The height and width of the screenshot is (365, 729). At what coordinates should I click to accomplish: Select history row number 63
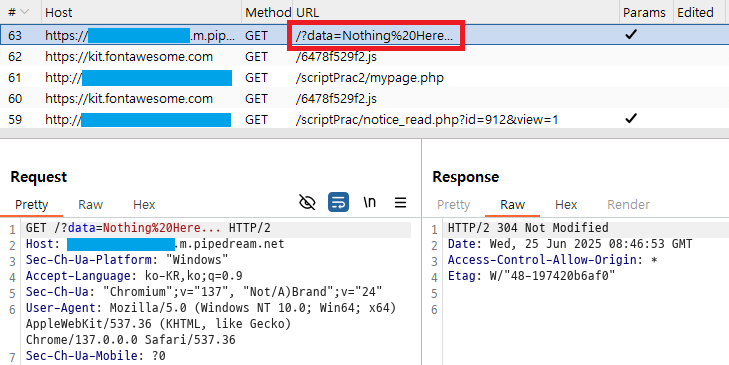364,35
